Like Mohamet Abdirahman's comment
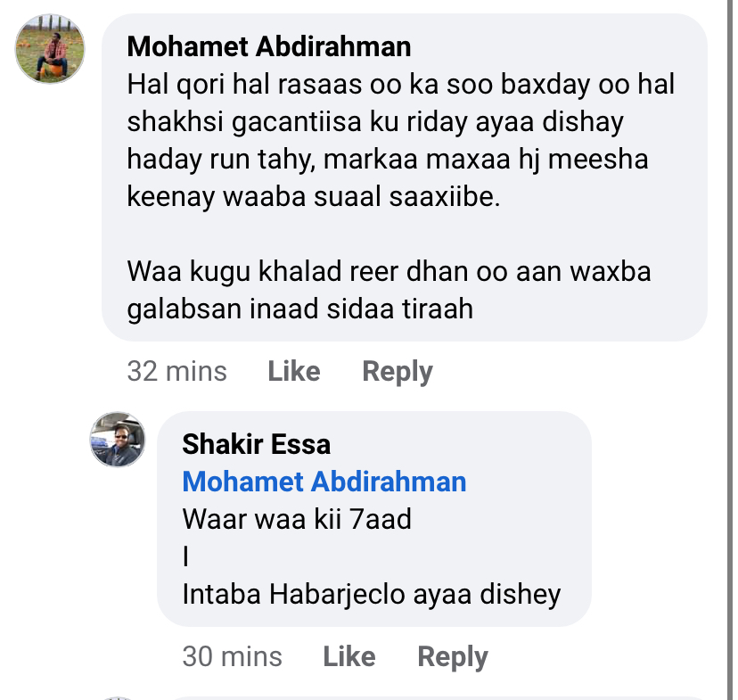The image size is (738, 700). coord(293,371)
